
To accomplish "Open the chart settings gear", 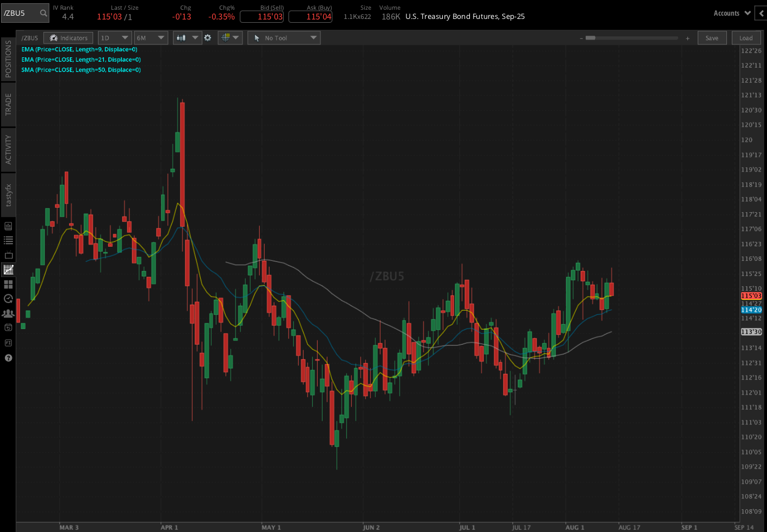I will coord(208,38).
